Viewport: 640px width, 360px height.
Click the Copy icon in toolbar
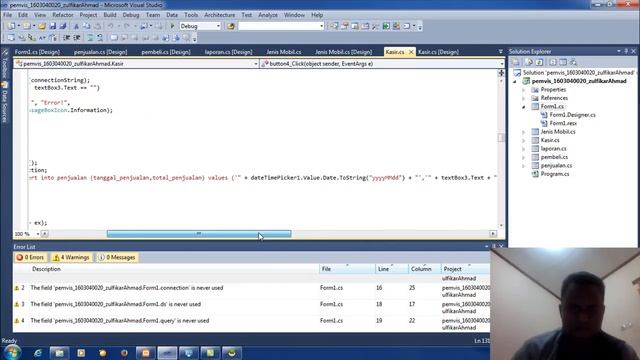87,26
